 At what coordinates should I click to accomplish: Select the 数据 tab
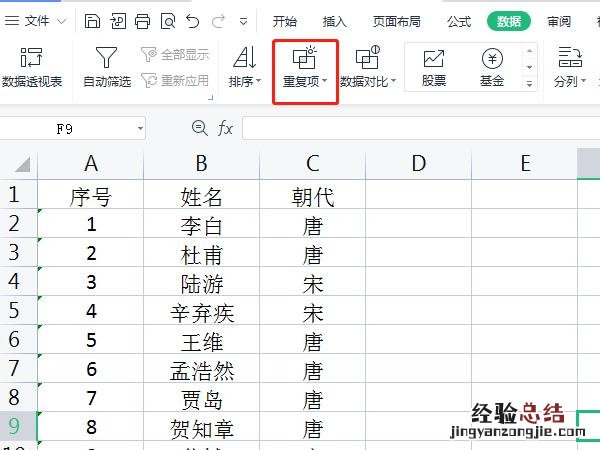pos(509,21)
